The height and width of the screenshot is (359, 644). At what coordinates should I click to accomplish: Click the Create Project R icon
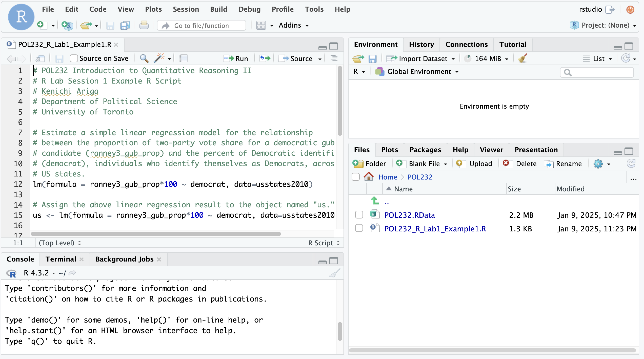[x=67, y=25]
